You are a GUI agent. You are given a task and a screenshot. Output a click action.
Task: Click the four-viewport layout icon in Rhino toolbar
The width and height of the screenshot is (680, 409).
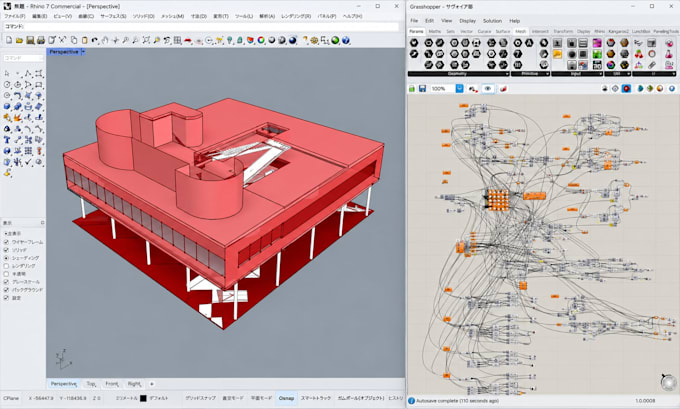pos(177,40)
